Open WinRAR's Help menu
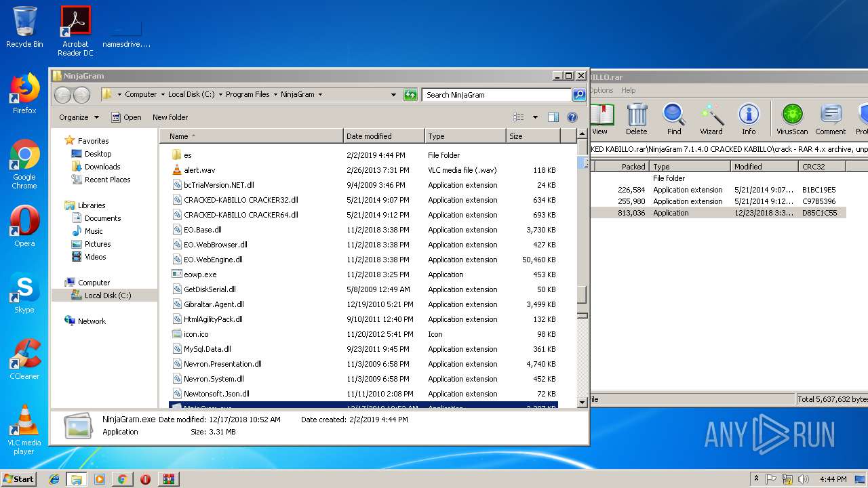This screenshot has width=868, height=488. (x=629, y=90)
